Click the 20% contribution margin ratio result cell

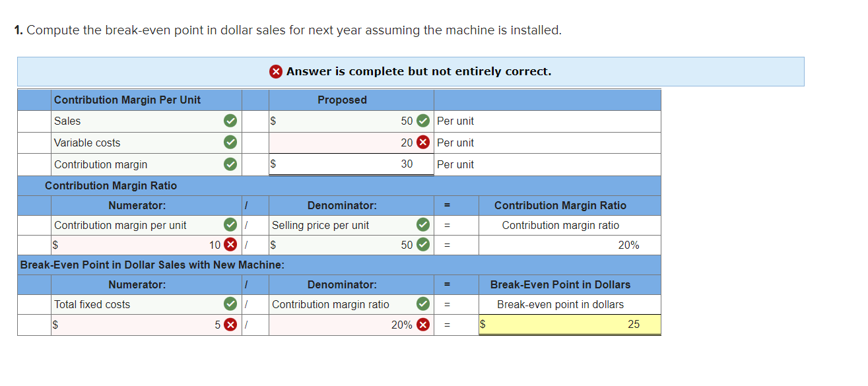click(x=568, y=245)
